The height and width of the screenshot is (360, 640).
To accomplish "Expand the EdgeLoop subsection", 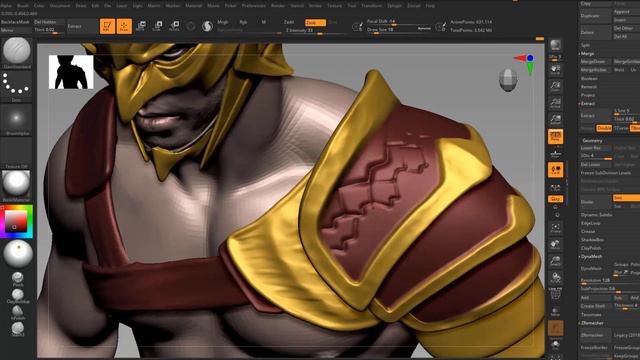I will pyautogui.click(x=591, y=223).
